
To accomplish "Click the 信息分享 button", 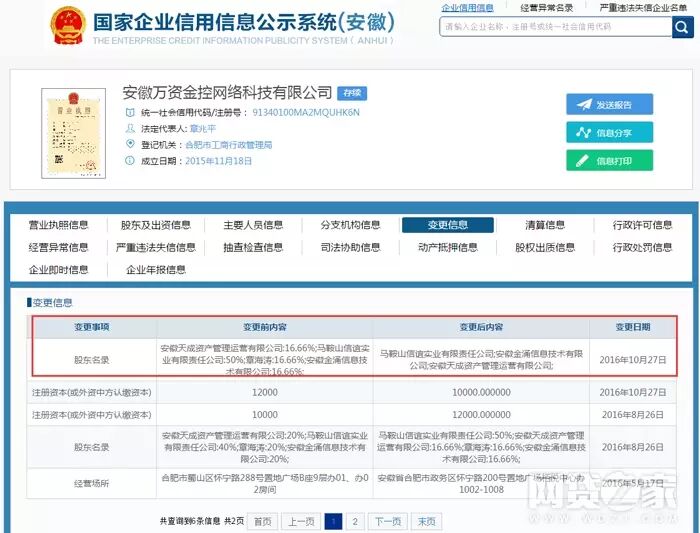I will [609, 133].
